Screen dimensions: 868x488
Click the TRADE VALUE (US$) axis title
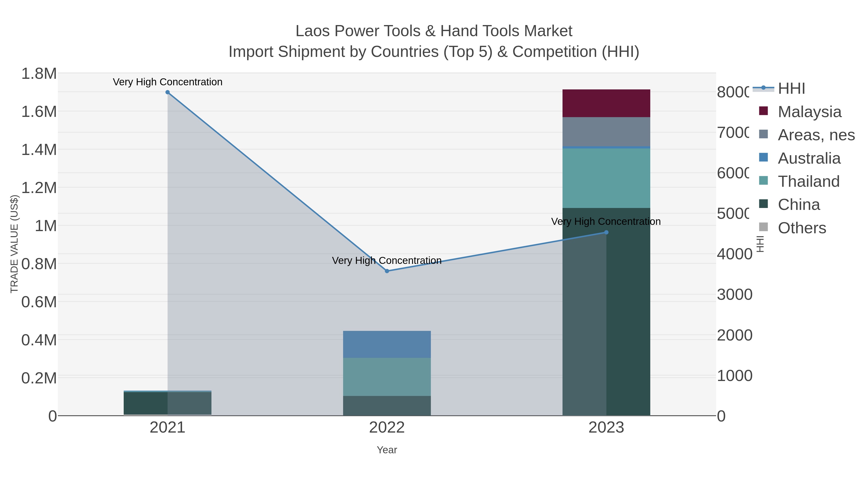pyautogui.click(x=14, y=244)
